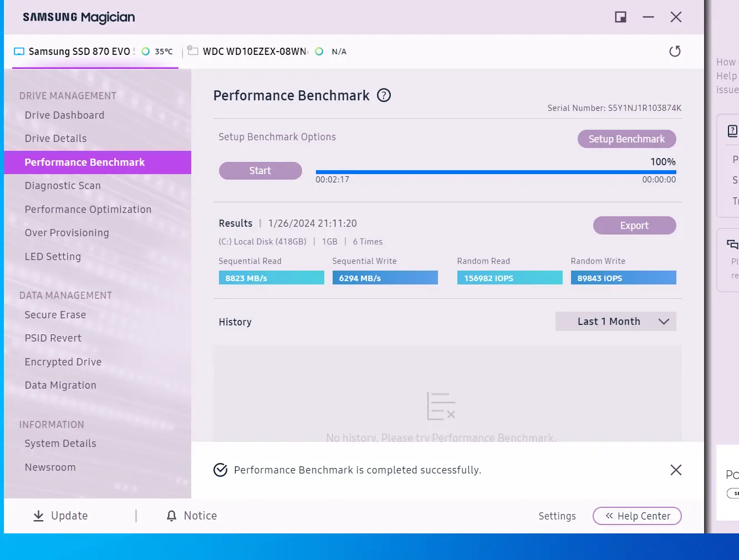Viewport: 739px width, 560px height.
Task: Click the Help Center button
Action: pyautogui.click(x=637, y=516)
